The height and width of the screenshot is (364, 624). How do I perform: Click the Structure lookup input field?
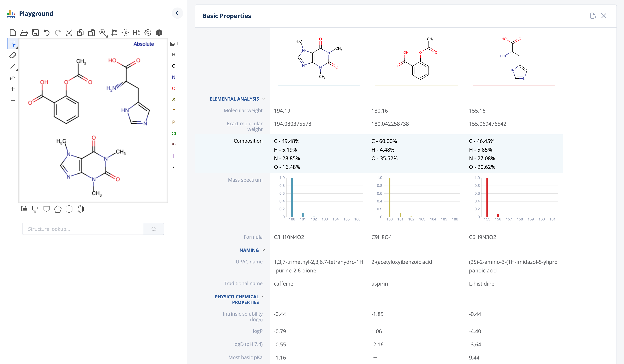(83, 229)
